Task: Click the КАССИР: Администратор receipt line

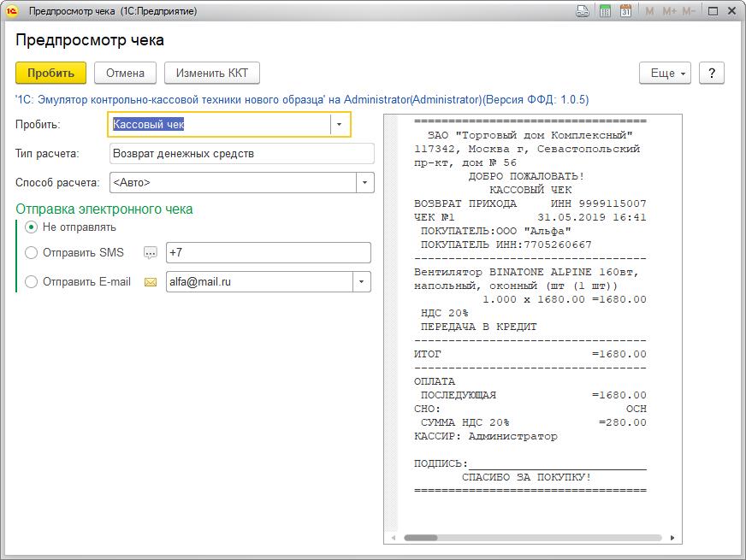Action: 486,436
